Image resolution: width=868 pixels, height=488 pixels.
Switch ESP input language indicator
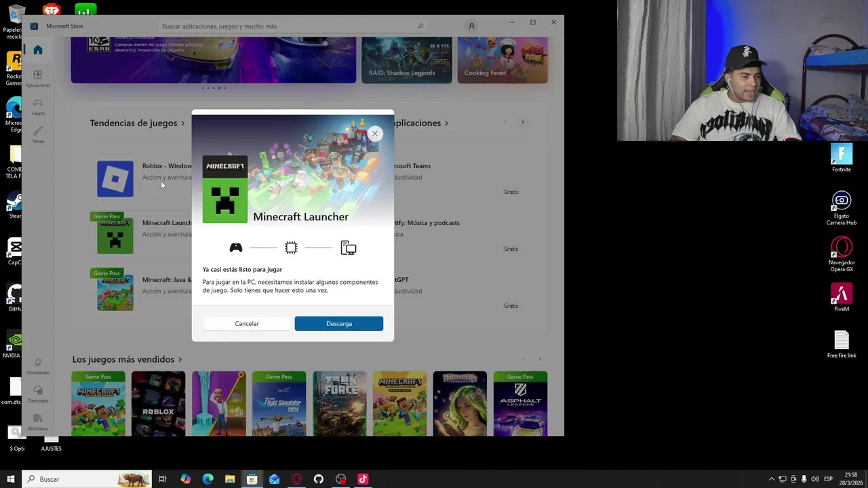pos(828,479)
